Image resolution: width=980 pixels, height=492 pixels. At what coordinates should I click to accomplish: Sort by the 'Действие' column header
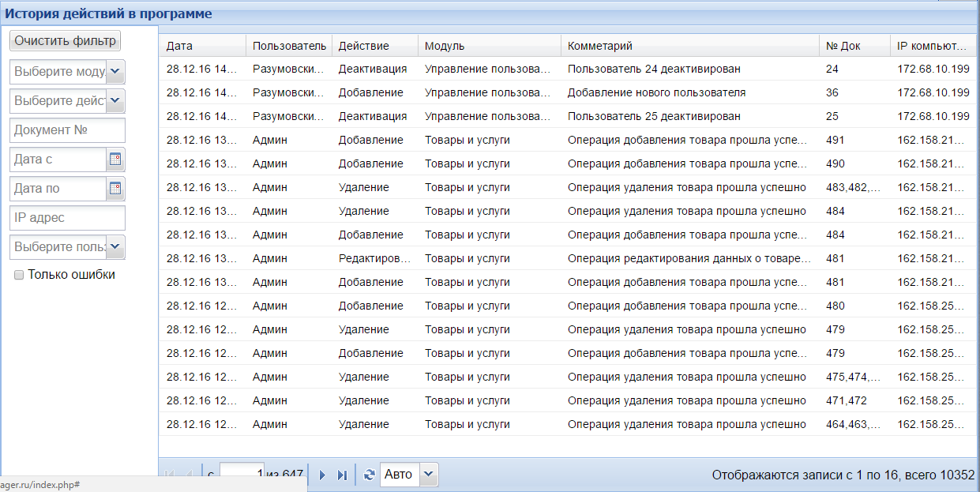[374, 46]
